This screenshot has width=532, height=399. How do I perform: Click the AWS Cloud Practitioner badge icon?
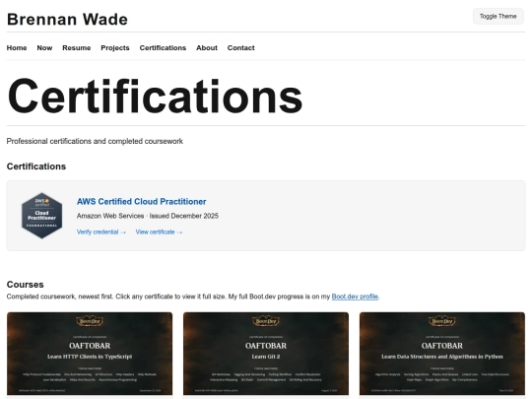pyautogui.click(x=41, y=216)
